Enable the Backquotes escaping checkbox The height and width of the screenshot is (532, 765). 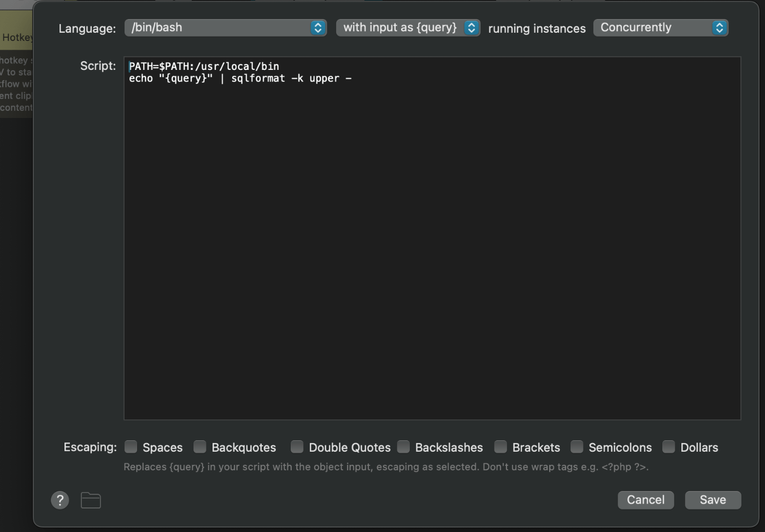200,447
